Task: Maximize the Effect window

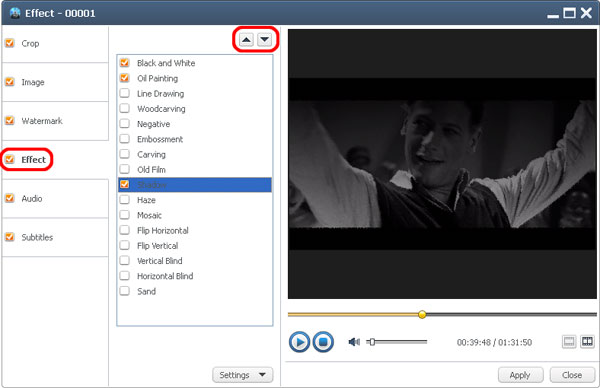Action: click(x=569, y=13)
